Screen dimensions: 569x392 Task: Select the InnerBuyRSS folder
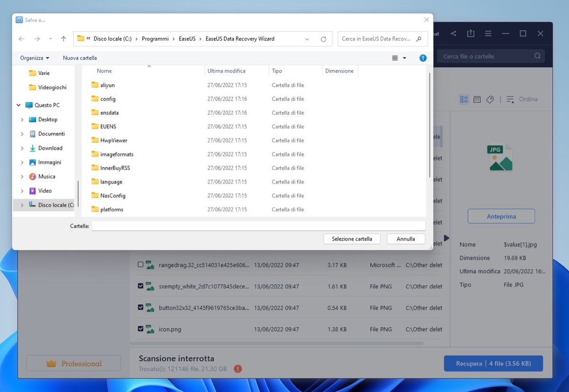[115, 168]
